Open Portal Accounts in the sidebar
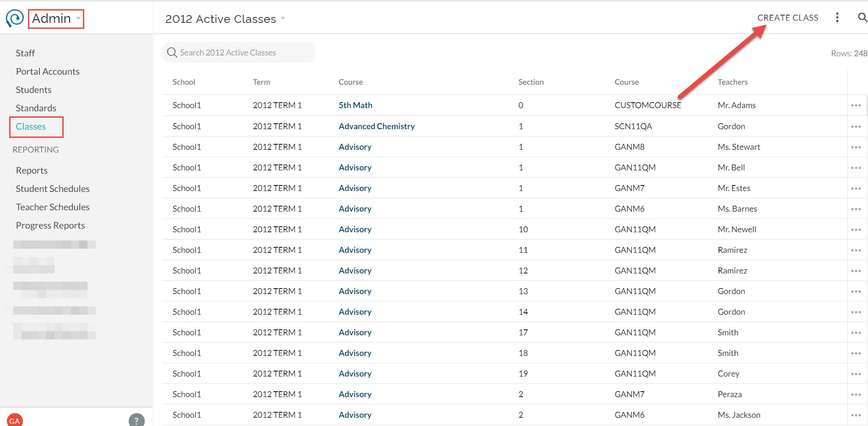Image resolution: width=868 pixels, height=426 pixels. pos(48,71)
